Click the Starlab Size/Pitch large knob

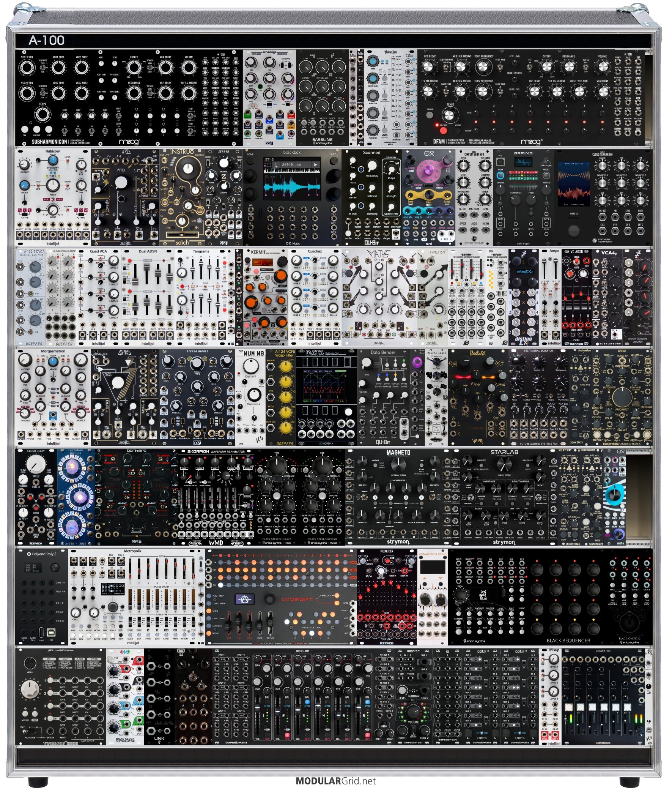click(x=504, y=464)
